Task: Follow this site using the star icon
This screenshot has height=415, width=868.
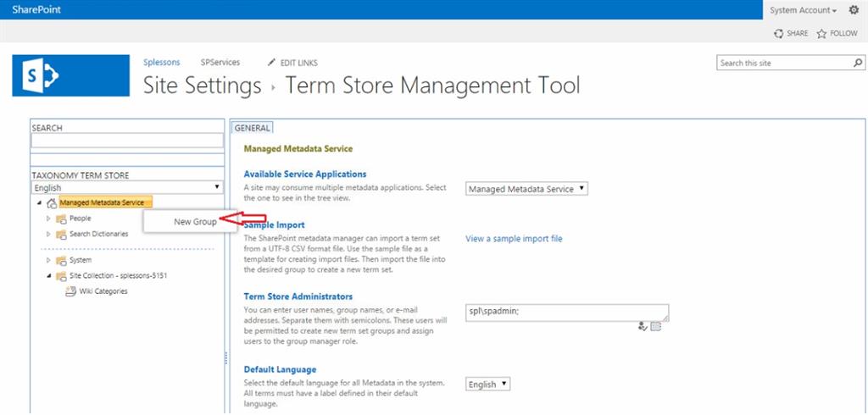Action: click(x=821, y=34)
